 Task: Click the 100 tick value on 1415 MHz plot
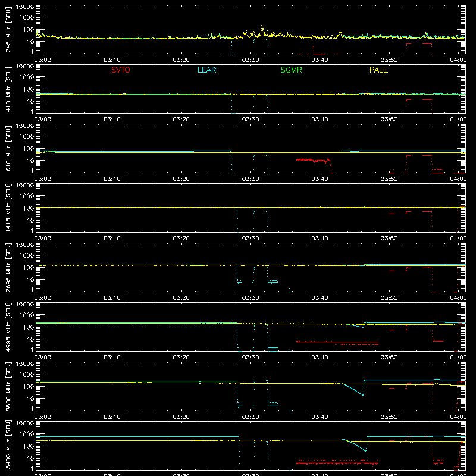point(29,208)
